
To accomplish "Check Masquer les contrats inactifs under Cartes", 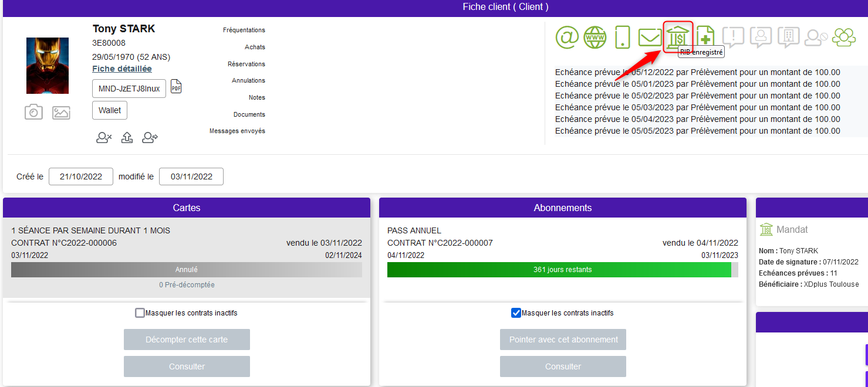I will [140, 313].
